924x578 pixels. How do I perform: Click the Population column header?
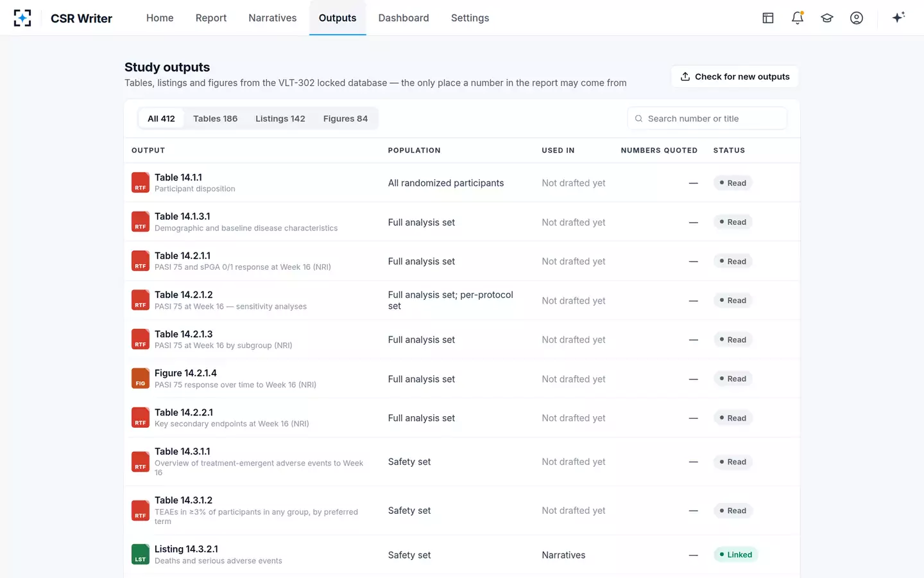[x=414, y=150]
